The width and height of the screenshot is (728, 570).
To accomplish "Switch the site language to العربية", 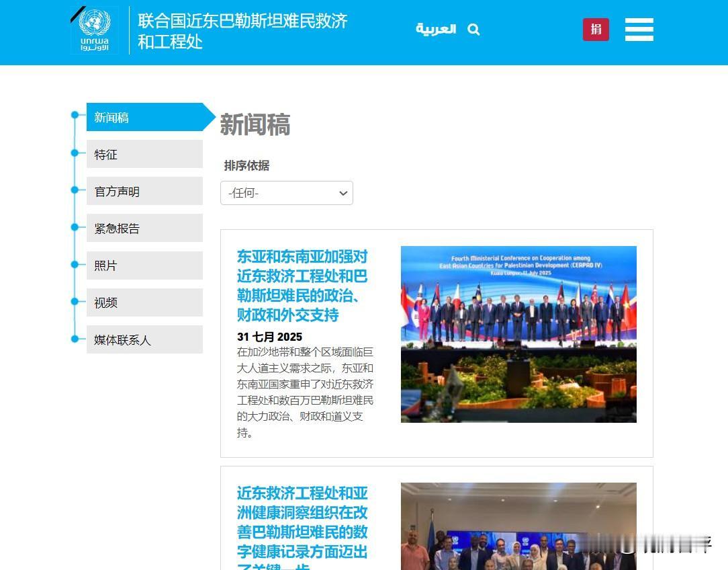I will pos(435,30).
